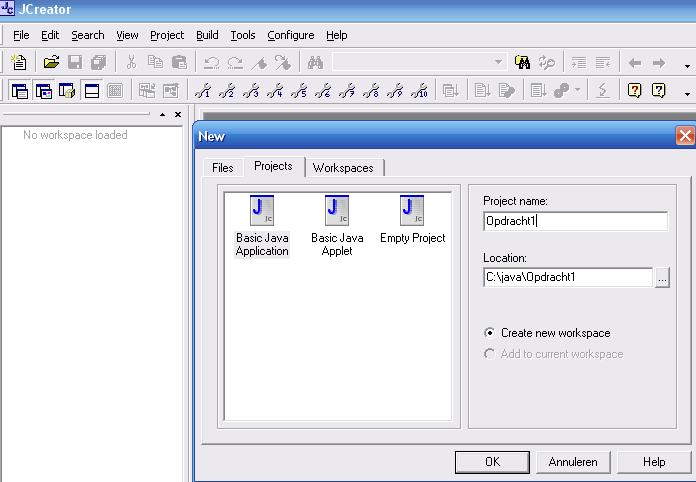Run user tool 5 icon

pos(299,91)
